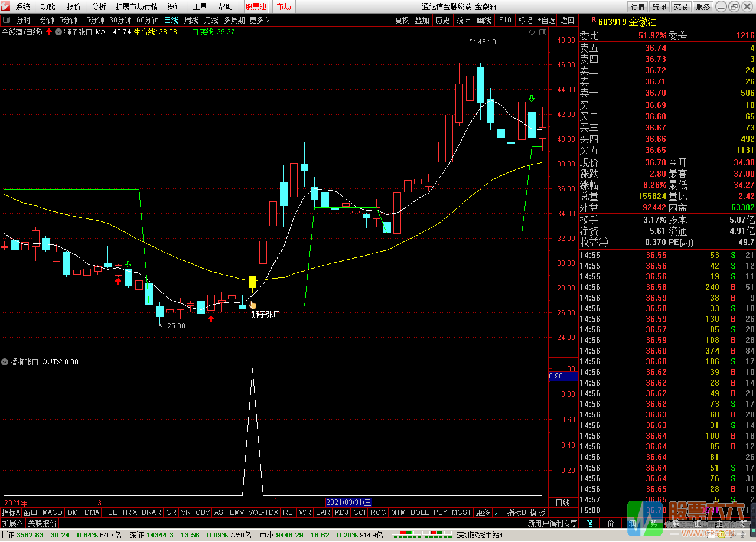
Task: Switch to 30分钟 period
Action: click(120, 19)
